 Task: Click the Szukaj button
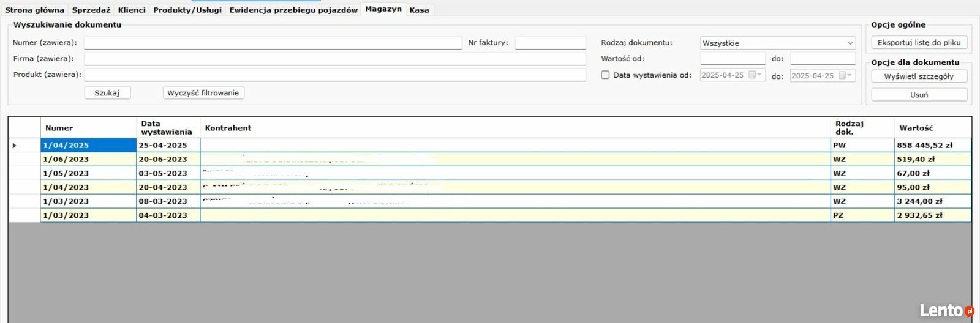(x=107, y=93)
